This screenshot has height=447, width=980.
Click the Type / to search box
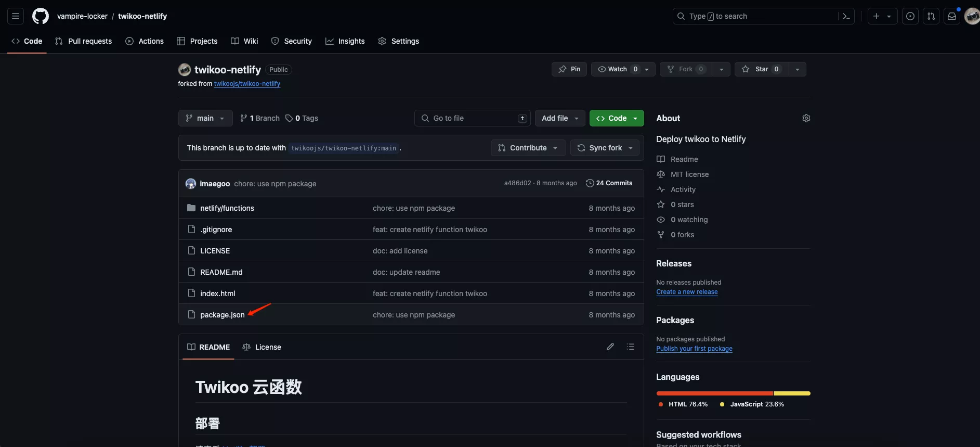click(x=764, y=16)
